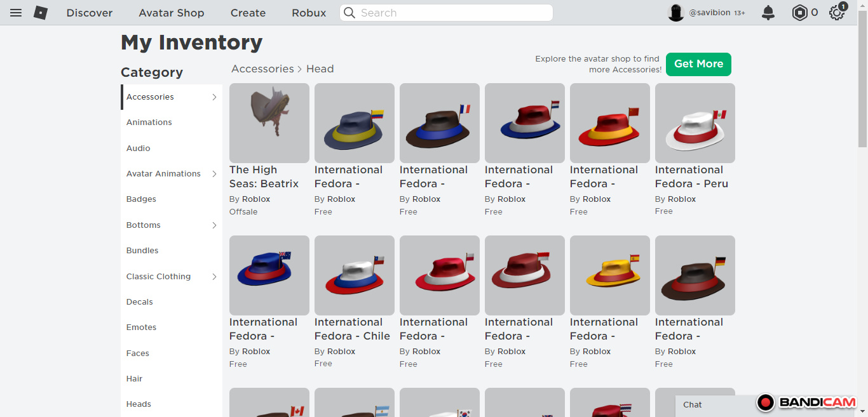Click the Bandicam record icon
The image size is (868, 417).
pyautogui.click(x=766, y=402)
